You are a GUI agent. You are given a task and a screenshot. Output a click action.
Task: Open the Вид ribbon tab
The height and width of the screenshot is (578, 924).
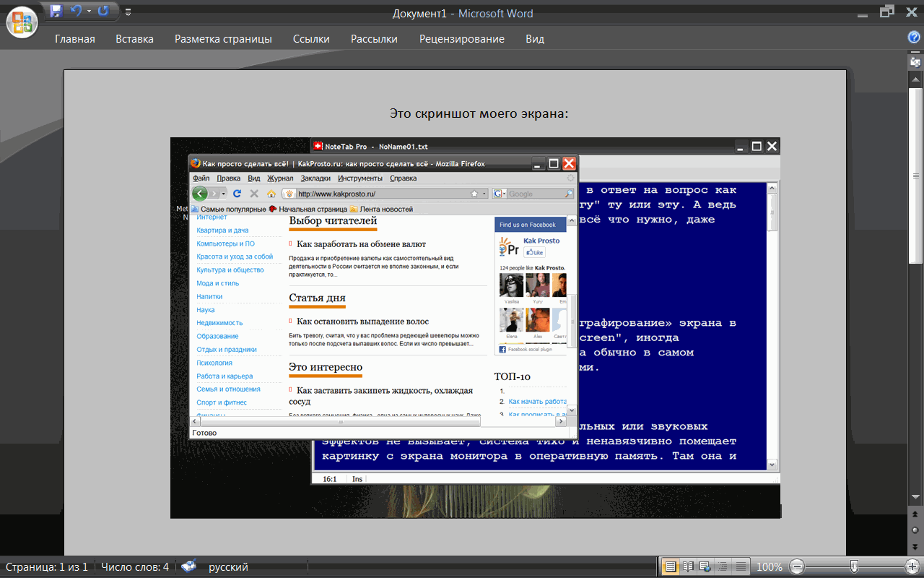tap(535, 39)
